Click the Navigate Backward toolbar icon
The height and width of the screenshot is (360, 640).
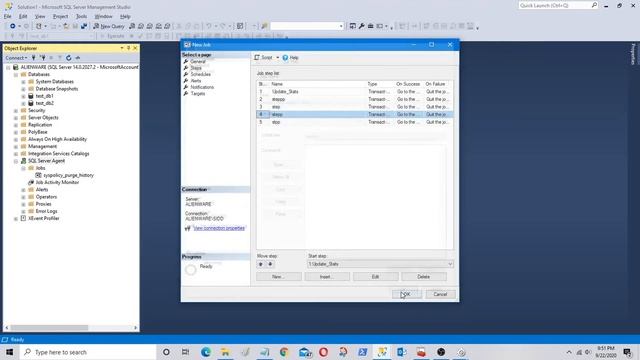point(13,26)
